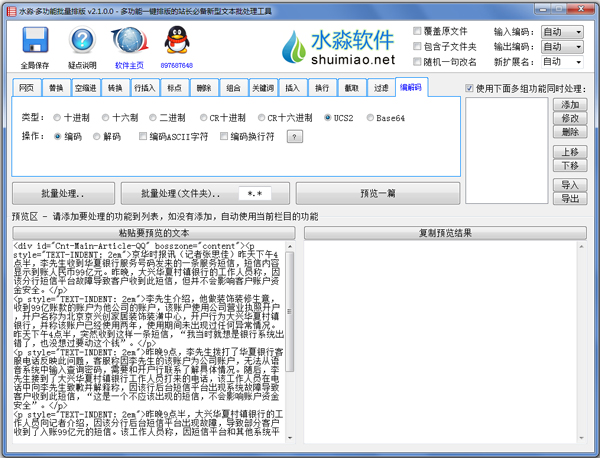Open the 输出编码 dropdown
This screenshot has width=600, height=458.
(x=562, y=47)
